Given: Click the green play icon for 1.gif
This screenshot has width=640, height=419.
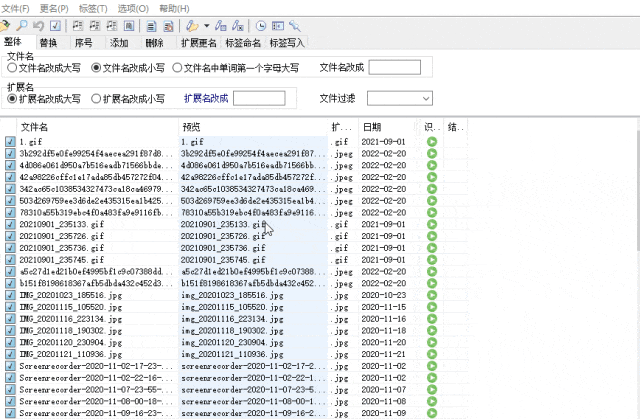Looking at the screenshot, I should 432,142.
